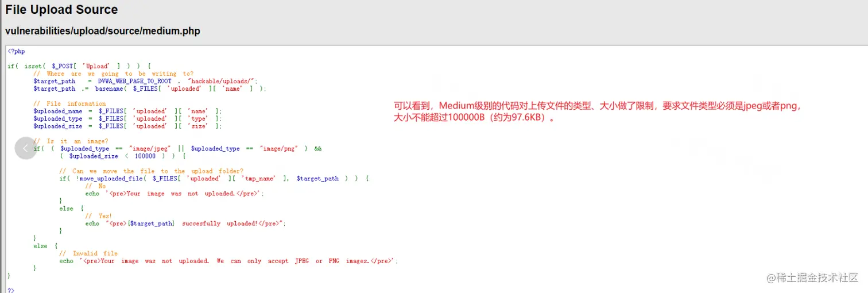Click the File Upload Source heading
This screenshot has width=868, height=293.
point(61,10)
